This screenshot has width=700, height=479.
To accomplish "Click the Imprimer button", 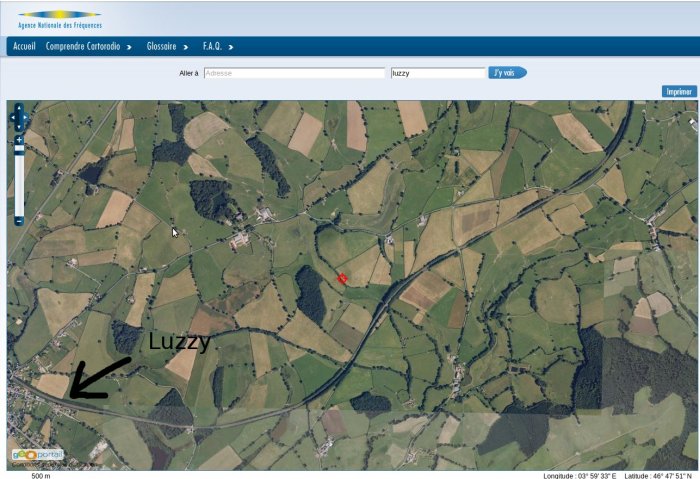I will tap(677, 91).
